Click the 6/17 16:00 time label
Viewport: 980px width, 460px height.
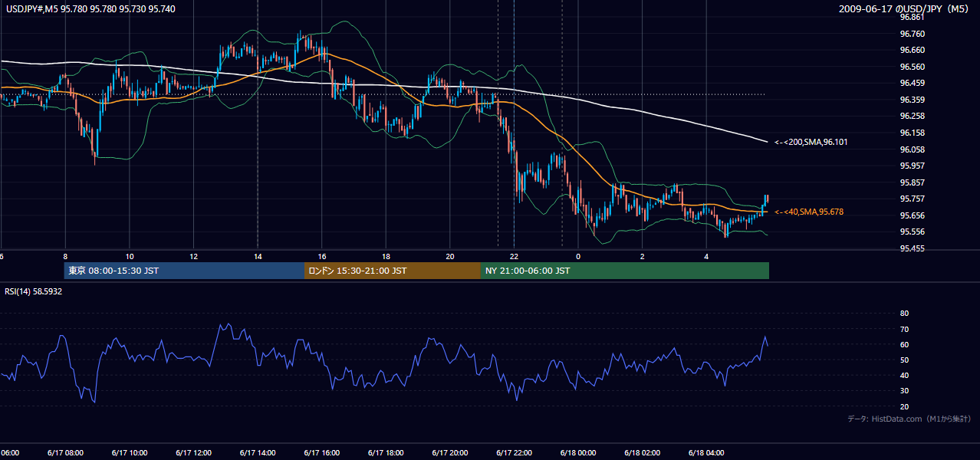(321, 453)
